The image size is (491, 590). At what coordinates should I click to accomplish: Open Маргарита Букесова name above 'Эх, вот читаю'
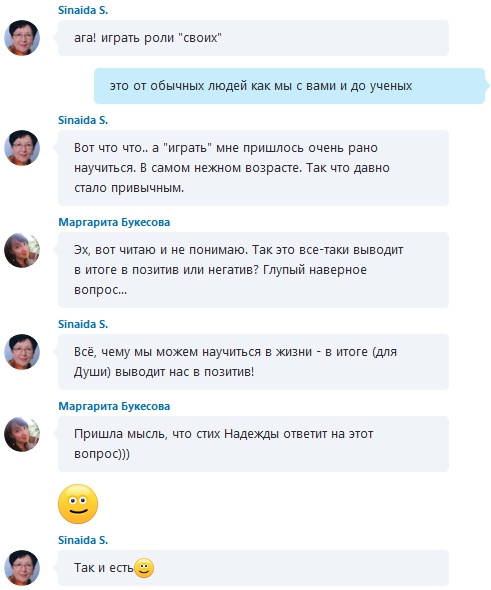114,222
